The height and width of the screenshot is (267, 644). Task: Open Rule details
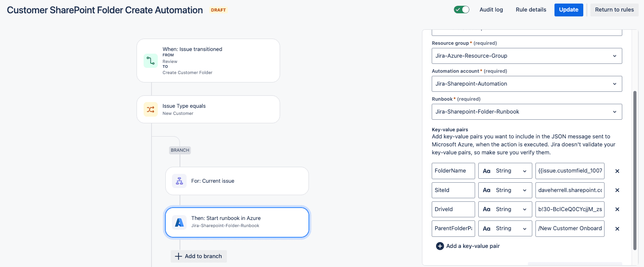pyautogui.click(x=531, y=10)
